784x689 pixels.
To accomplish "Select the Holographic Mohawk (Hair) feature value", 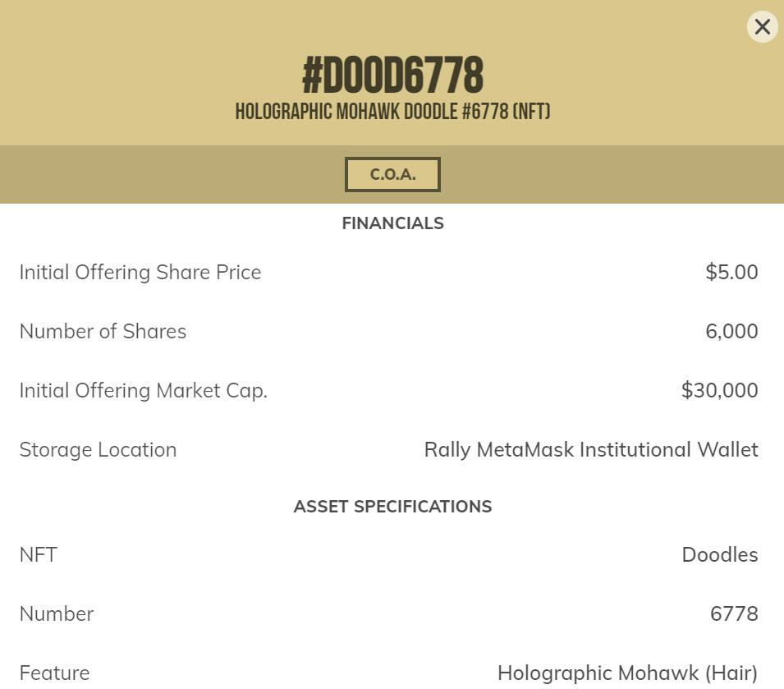I will coord(627,673).
